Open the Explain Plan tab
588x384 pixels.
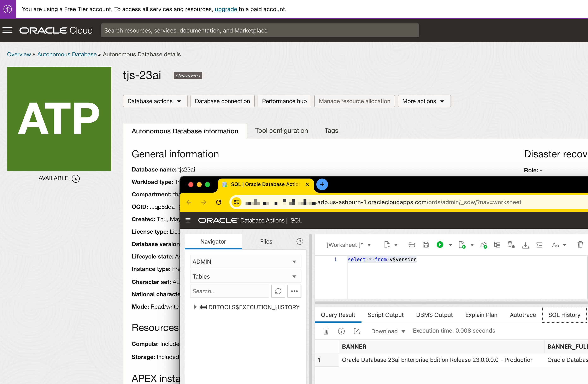[x=481, y=315]
